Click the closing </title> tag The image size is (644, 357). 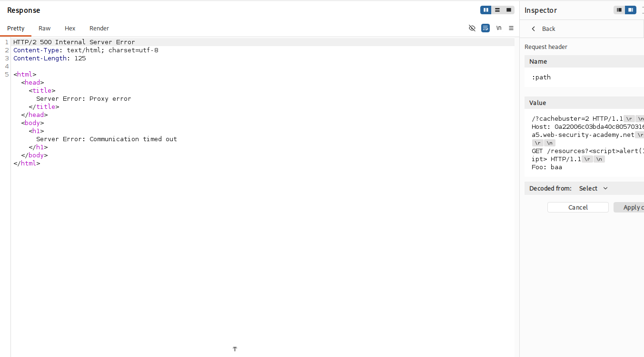point(44,106)
